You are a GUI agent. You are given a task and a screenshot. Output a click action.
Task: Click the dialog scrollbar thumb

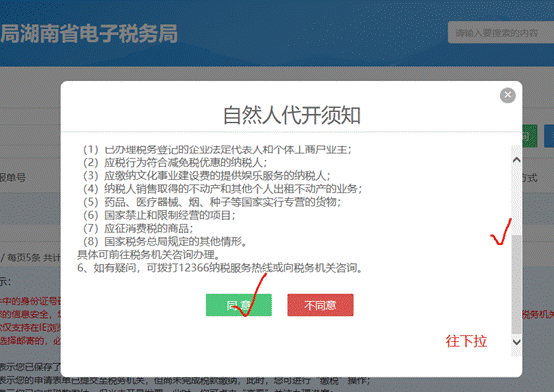[x=516, y=285]
